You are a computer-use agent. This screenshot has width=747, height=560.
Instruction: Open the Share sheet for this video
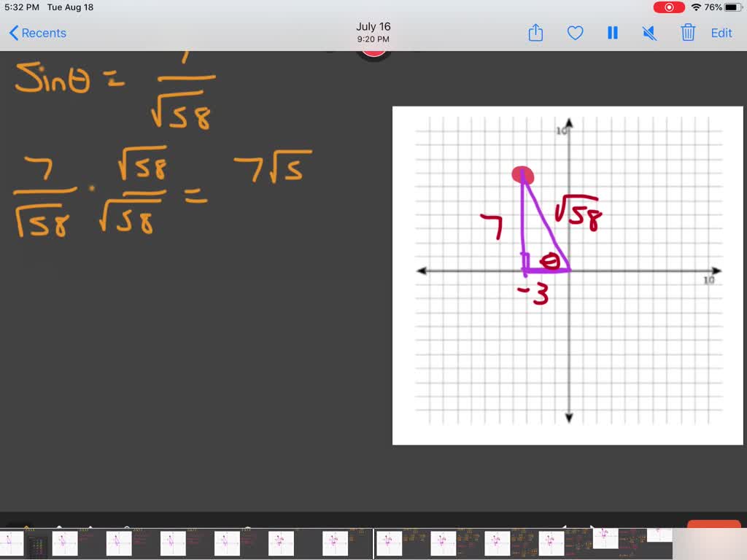click(x=535, y=33)
